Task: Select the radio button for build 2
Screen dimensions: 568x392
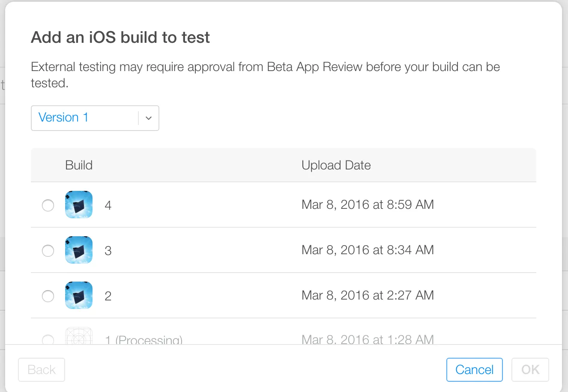Action: (x=48, y=296)
